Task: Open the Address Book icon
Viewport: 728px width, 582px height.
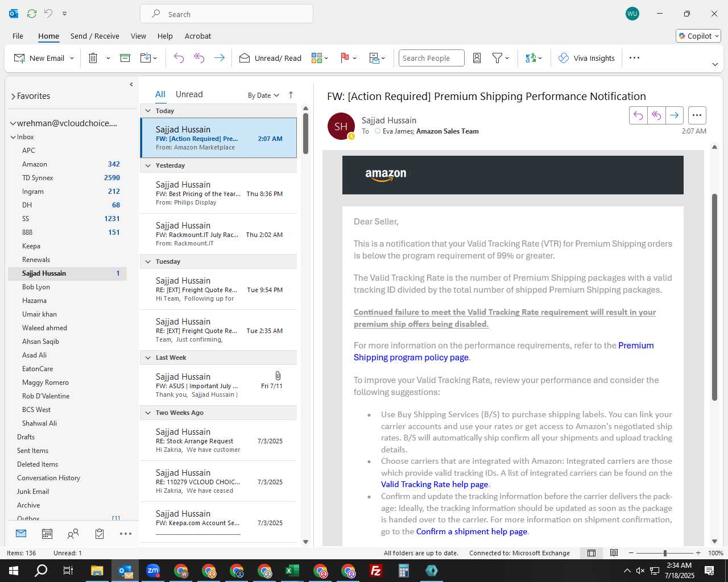Action: [x=477, y=58]
